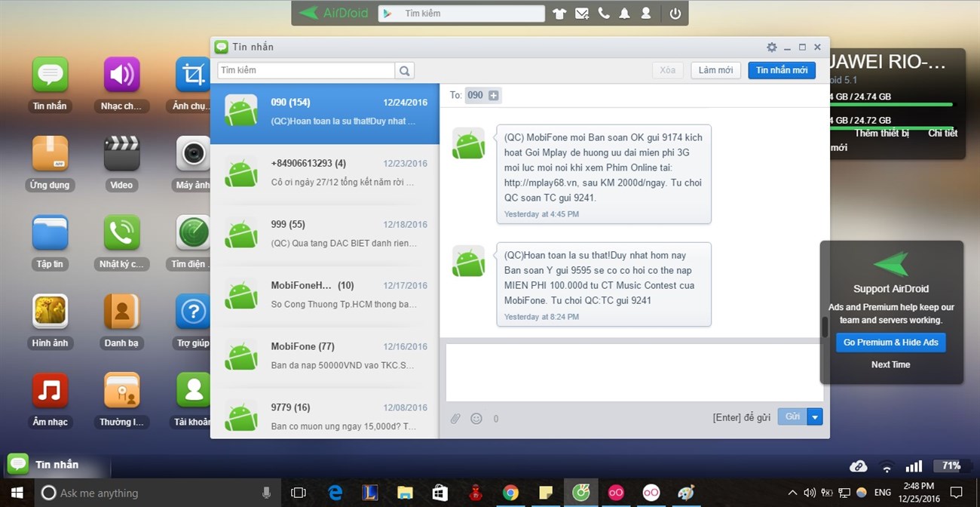Screen dimensions: 980x507
Task: Open the Nhạc chuông speaker icon
Action: 121,75
